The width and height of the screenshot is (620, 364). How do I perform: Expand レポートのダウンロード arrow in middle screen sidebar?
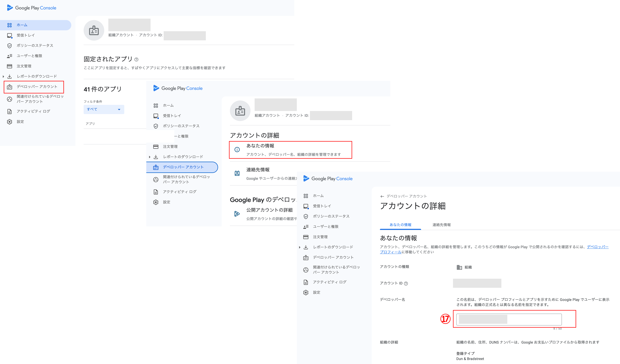pos(150,157)
